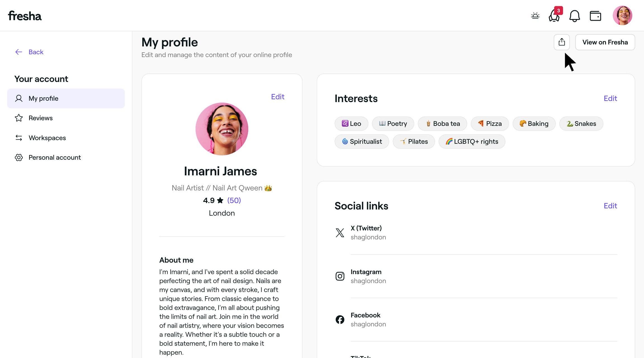Select My profile in sidebar
The width and height of the screenshot is (644, 358).
[66, 98]
